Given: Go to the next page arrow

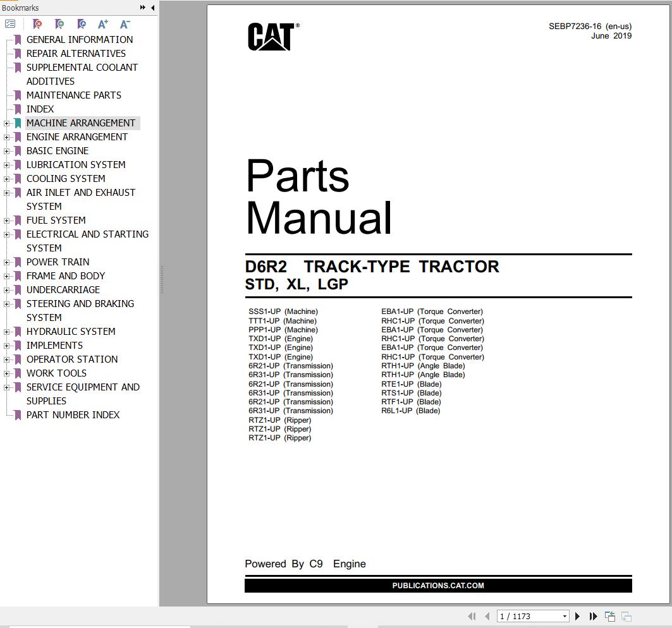Looking at the screenshot, I should tap(577, 616).
